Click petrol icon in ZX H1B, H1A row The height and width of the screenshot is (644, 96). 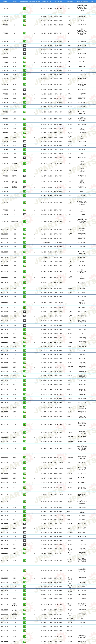click(x=25, y=191)
